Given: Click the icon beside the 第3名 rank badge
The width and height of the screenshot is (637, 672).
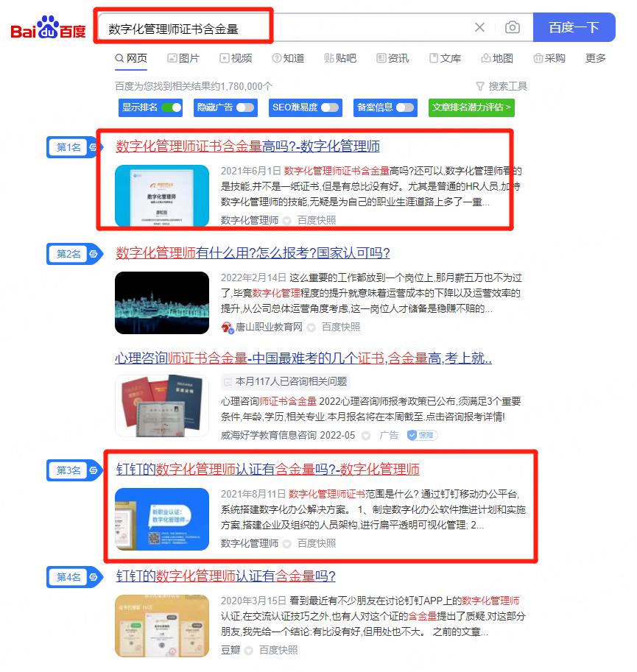Looking at the screenshot, I should coord(94,470).
